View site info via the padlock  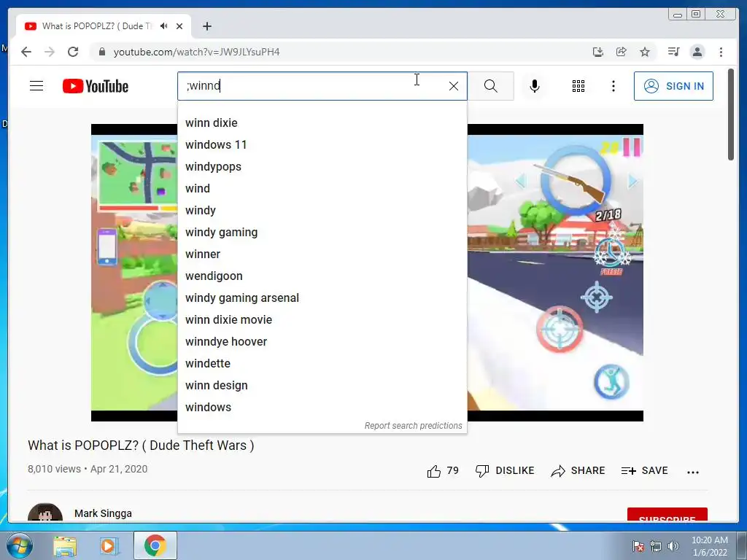(x=102, y=52)
